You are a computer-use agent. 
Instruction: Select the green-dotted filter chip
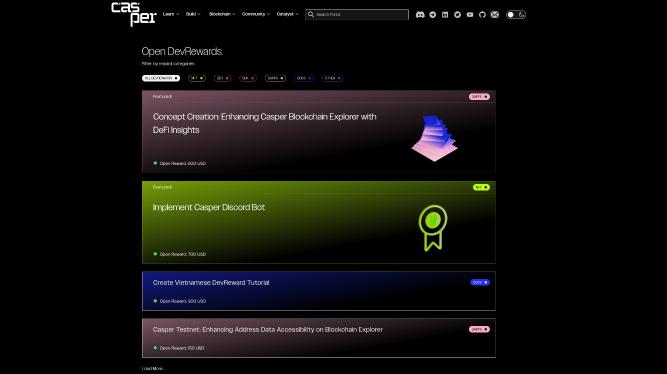[197, 78]
